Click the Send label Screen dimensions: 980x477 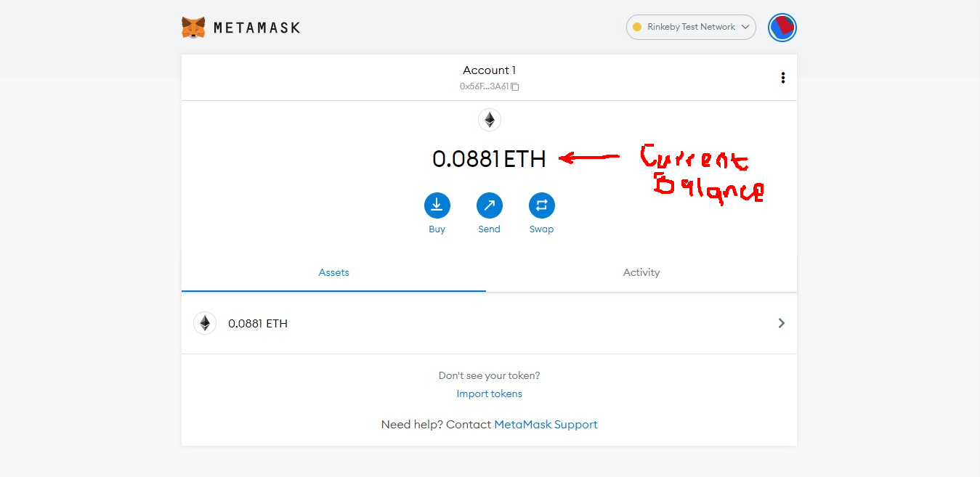click(490, 229)
